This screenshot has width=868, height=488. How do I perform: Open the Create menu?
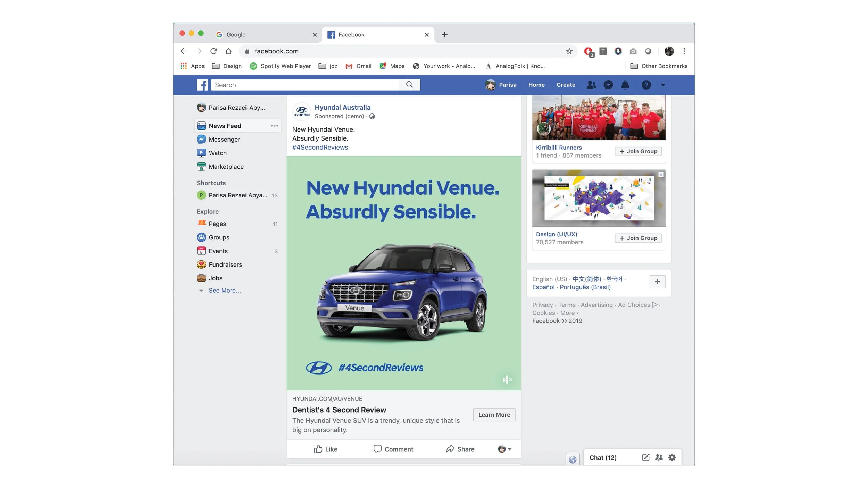pos(566,85)
